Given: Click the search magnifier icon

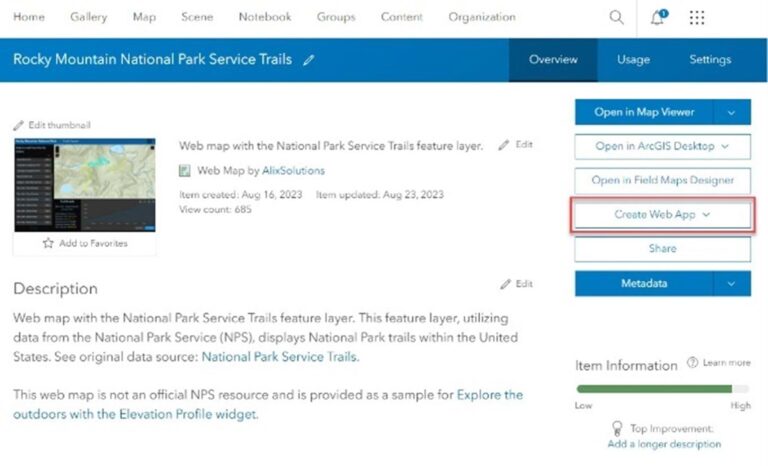Looking at the screenshot, I should [x=617, y=18].
